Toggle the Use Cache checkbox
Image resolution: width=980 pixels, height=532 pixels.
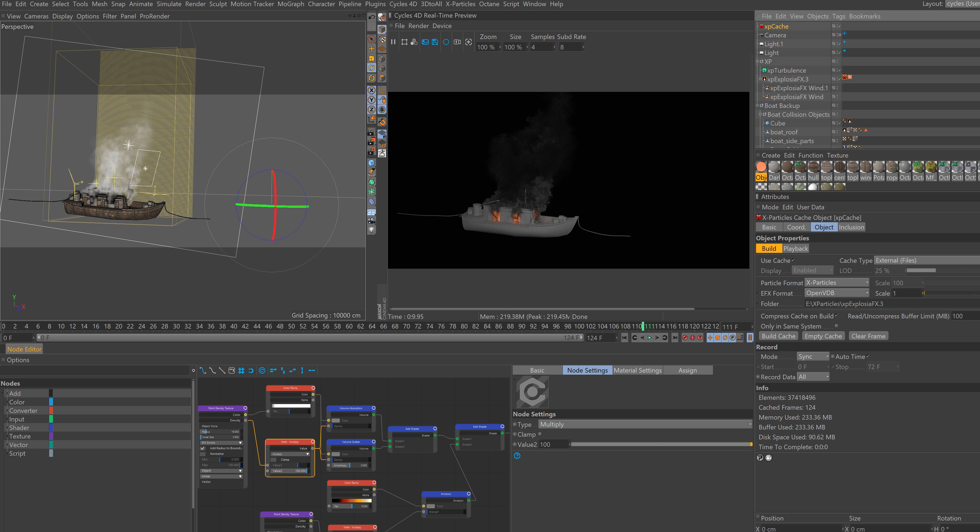tap(793, 260)
